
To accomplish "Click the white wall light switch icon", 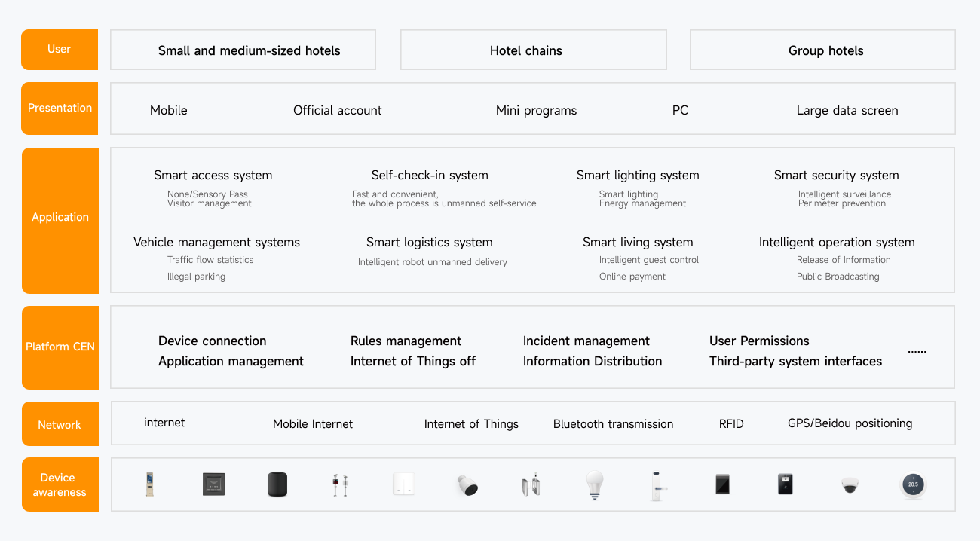I will coord(404,484).
